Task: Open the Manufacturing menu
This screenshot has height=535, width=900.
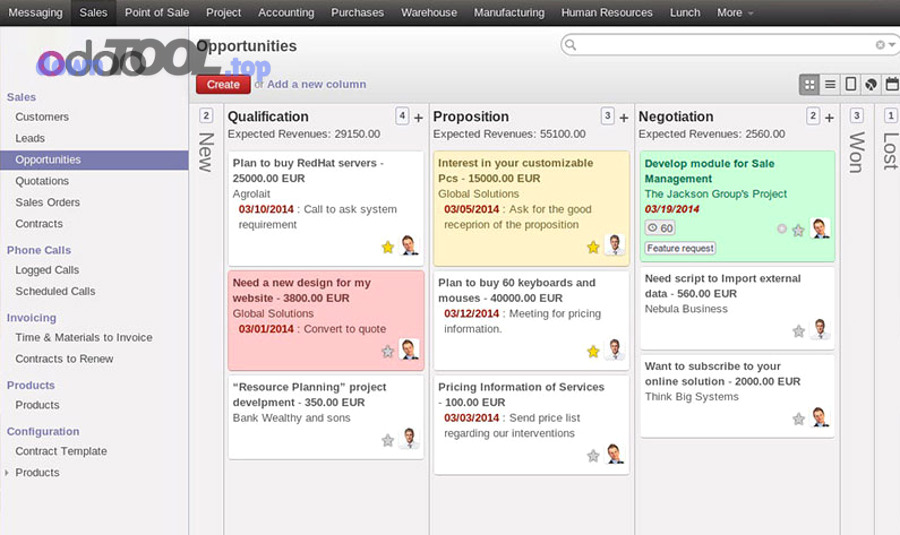Action: pos(509,13)
